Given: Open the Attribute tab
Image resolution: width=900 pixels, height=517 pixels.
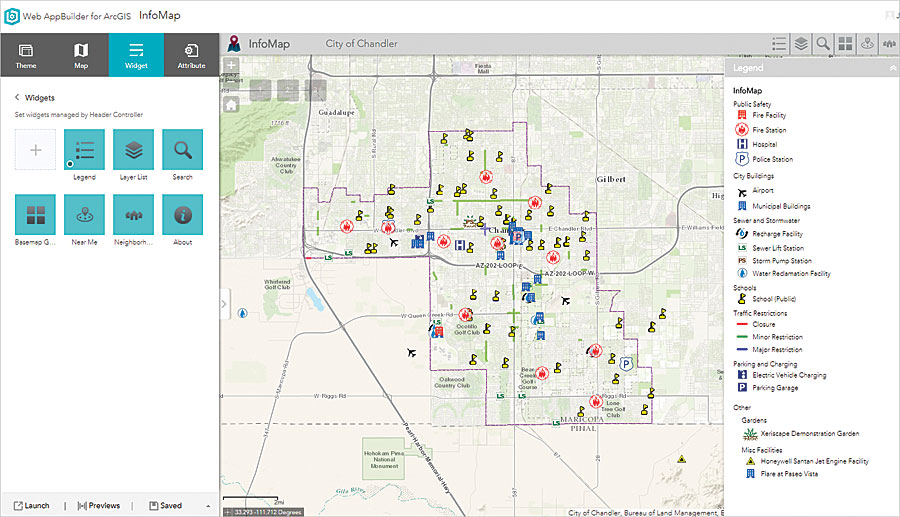Looking at the screenshot, I should (191, 55).
